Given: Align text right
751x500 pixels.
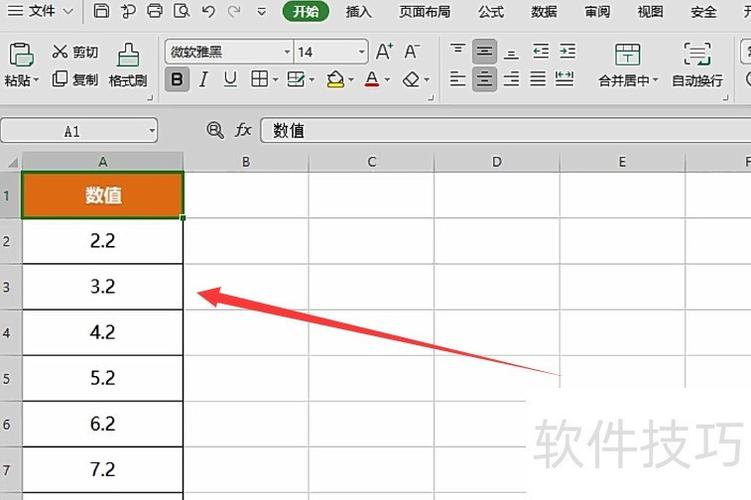Looking at the screenshot, I should pyautogui.click(x=511, y=79).
